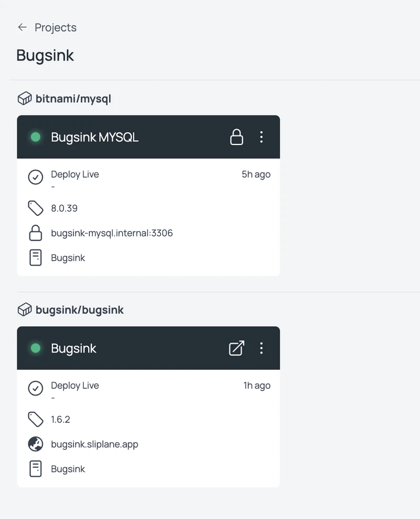Click the lock icon on Bugsink MYSQL header
420x519 pixels.
pos(237,137)
